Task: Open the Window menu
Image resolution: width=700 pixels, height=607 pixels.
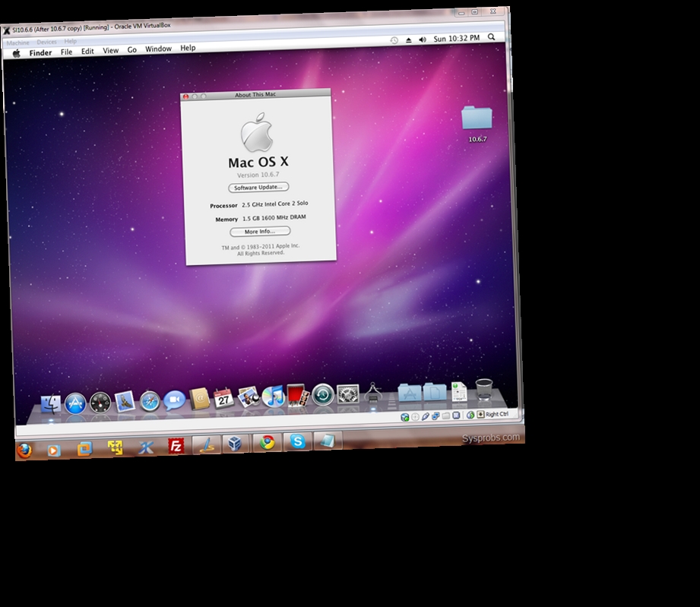Action: (x=159, y=49)
